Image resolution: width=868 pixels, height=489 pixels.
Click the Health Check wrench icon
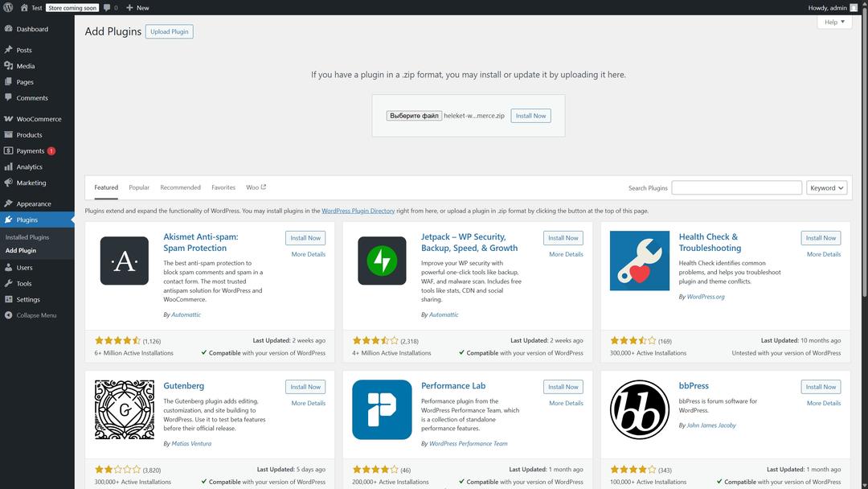click(x=639, y=261)
